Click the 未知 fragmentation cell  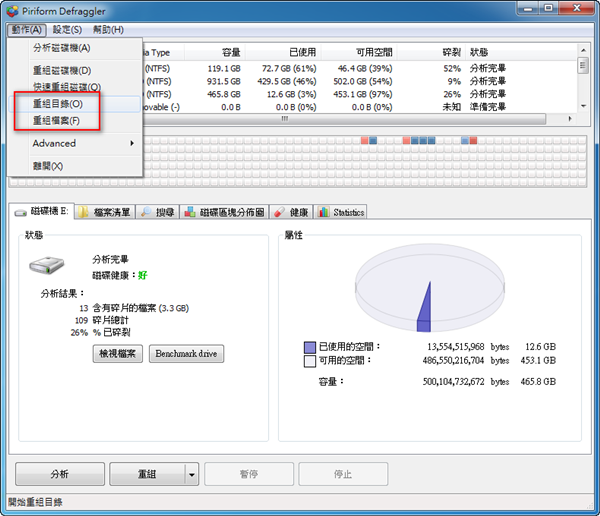click(x=452, y=107)
